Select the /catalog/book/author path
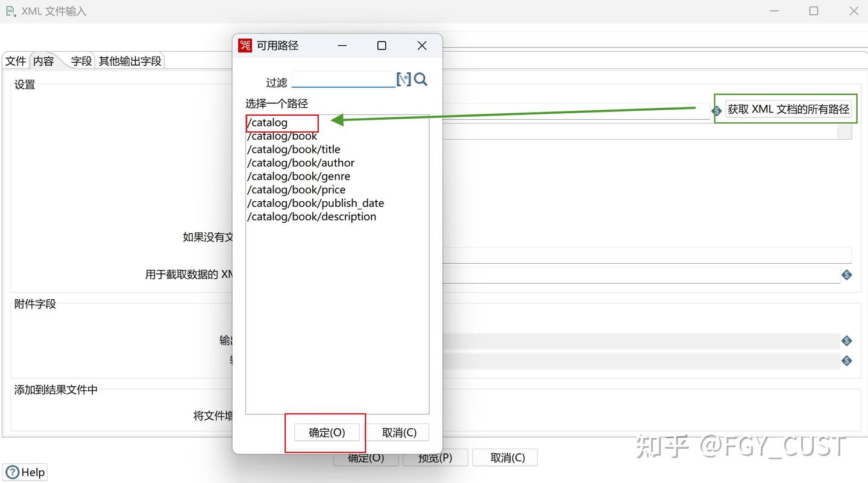The height and width of the screenshot is (483, 868). (x=300, y=163)
